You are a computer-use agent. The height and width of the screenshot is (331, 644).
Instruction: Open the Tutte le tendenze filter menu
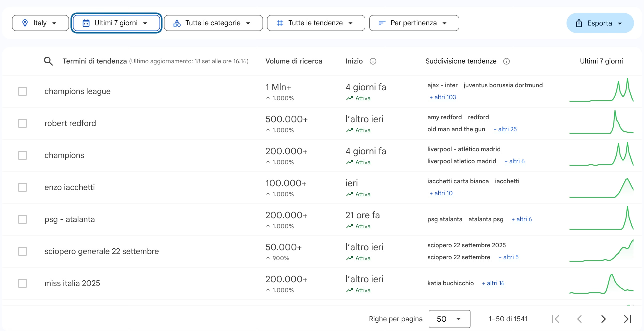316,23
